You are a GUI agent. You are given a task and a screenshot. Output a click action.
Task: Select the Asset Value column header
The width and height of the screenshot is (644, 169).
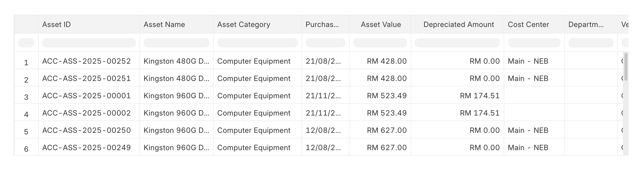(381, 24)
